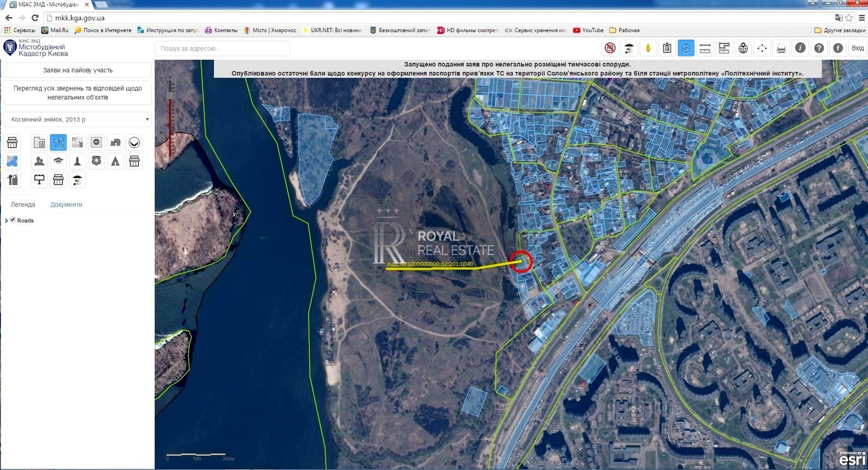
Task: Open the 'Космічний знімок, 2013 р.' basemap dropdown
Action: (x=78, y=119)
